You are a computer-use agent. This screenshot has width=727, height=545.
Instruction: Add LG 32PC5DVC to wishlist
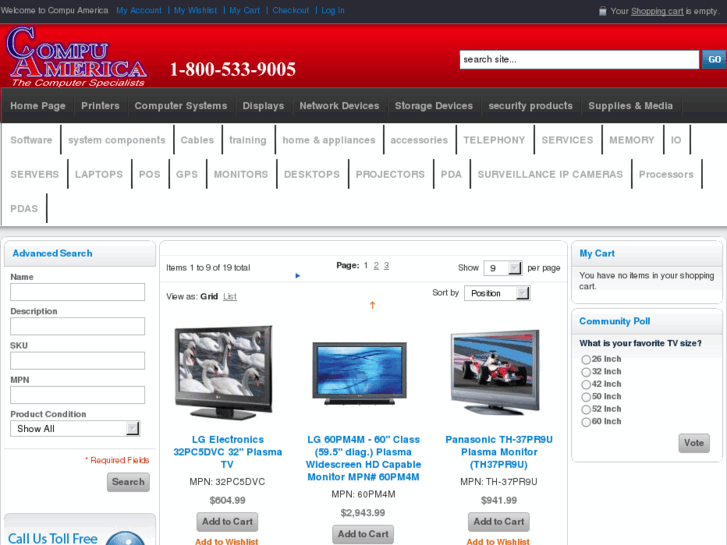click(227, 541)
